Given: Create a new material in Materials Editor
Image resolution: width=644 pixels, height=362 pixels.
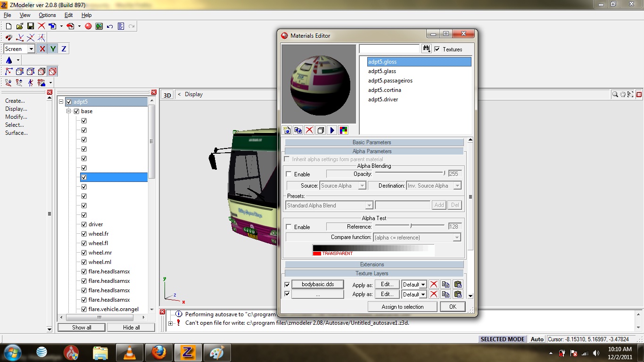Looking at the screenshot, I should 286,130.
